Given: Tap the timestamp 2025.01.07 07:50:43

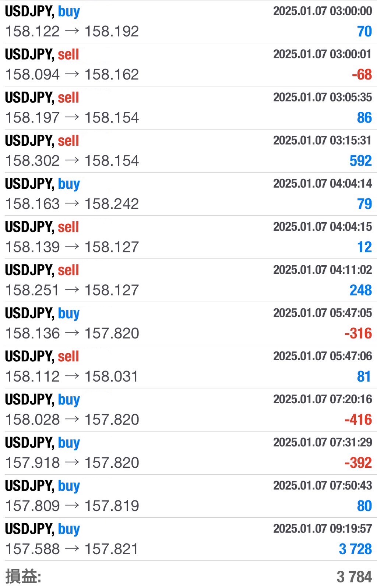Looking at the screenshot, I should pyautogui.click(x=322, y=485).
